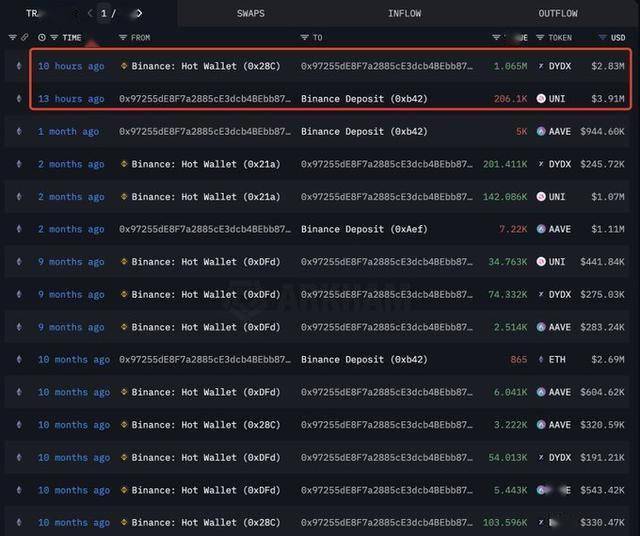Select the 206.1K value cell
The height and width of the screenshot is (536, 640).
tap(510, 99)
